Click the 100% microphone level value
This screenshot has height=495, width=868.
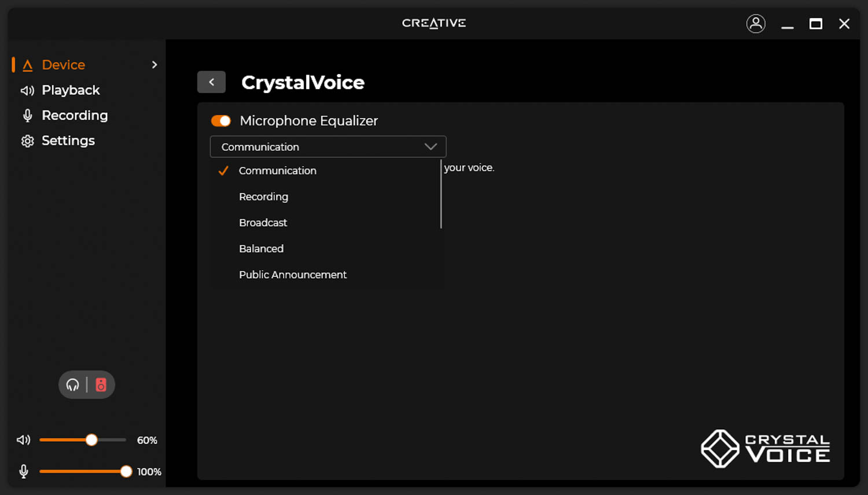click(149, 472)
